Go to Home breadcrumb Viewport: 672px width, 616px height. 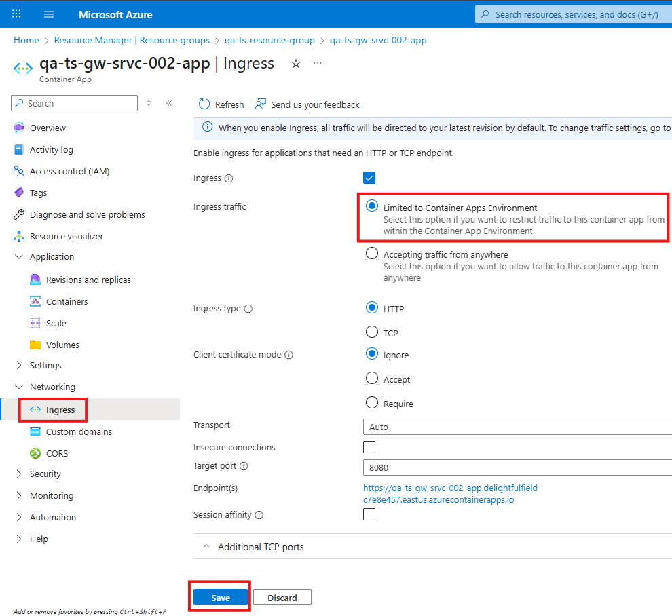(x=26, y=40)
